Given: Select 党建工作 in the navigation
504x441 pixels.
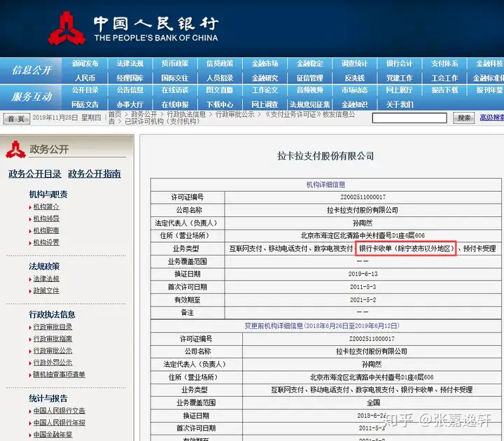Looking at the screenshot, I should 400,78.
